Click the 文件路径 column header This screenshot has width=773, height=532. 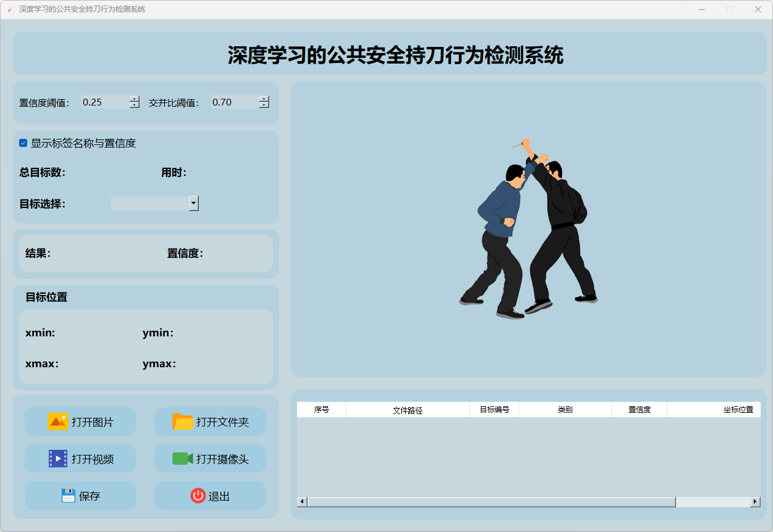coord(407,410)
